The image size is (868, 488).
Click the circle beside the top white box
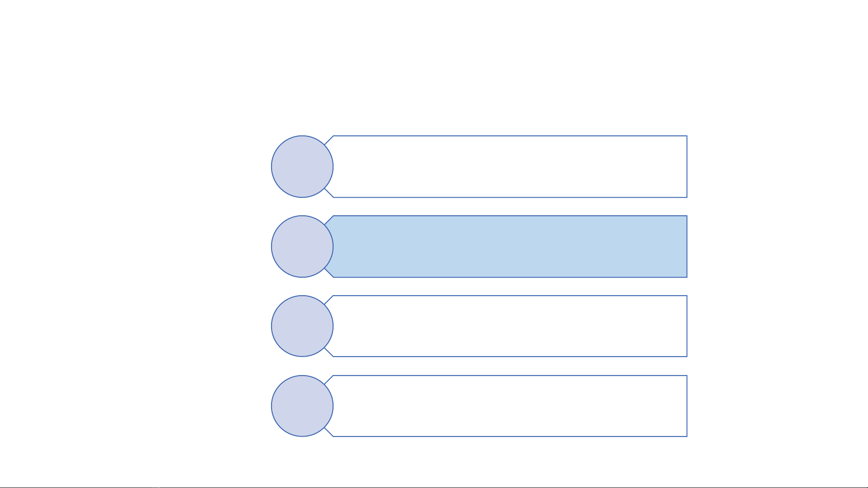point(302,167)
